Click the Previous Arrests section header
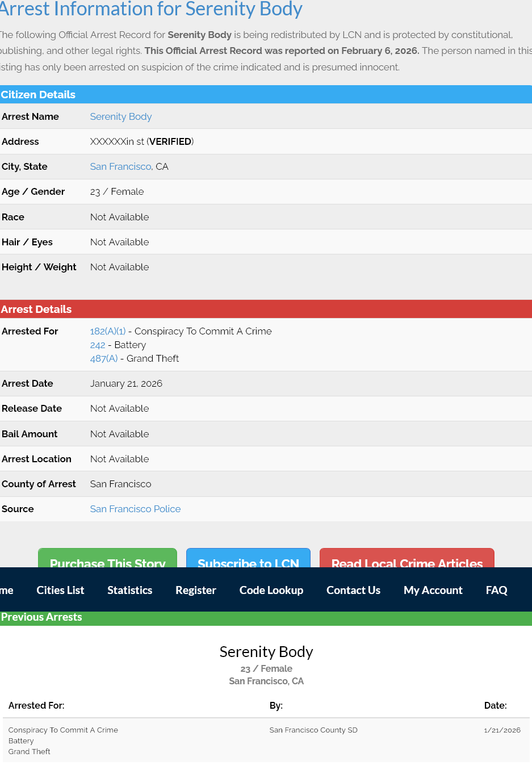Screen dimensions: 532x774 coord(41,617)
